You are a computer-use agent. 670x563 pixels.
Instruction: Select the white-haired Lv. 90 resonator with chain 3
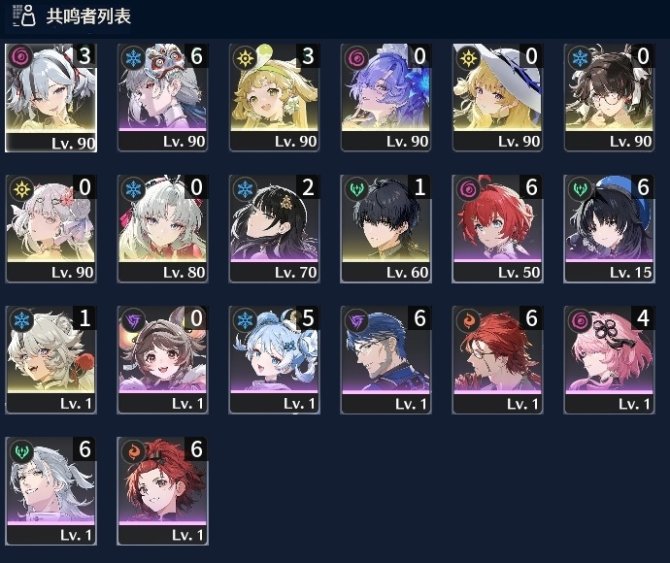click(x=51, y=98)
